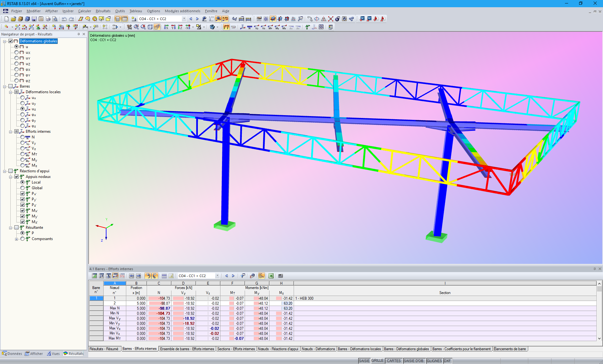The height and width of the screenshot is (364, 603).
Task: Open load combination dropdown in main toolbar
Action: point(184,19)
